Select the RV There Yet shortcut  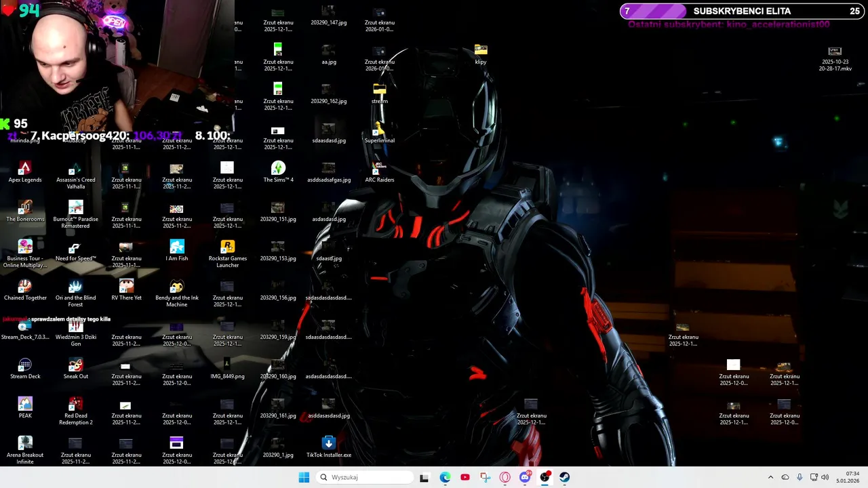pos(126,290)
